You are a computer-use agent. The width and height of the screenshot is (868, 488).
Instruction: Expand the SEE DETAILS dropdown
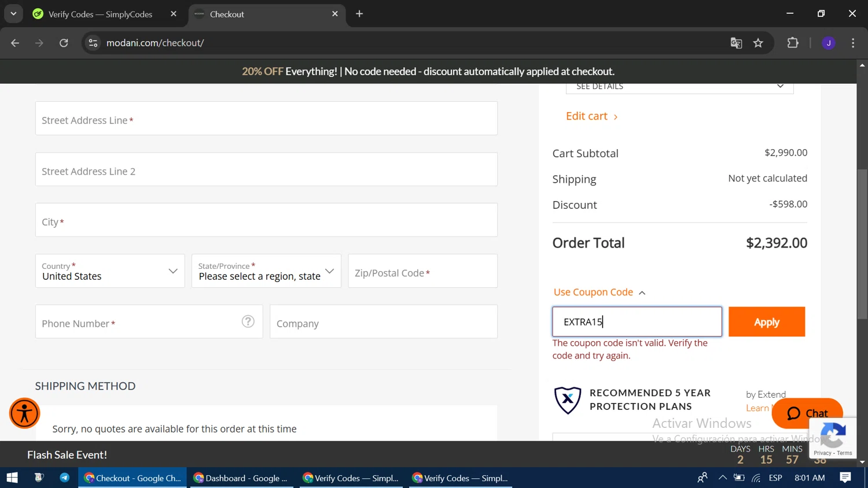coord(679,87)
